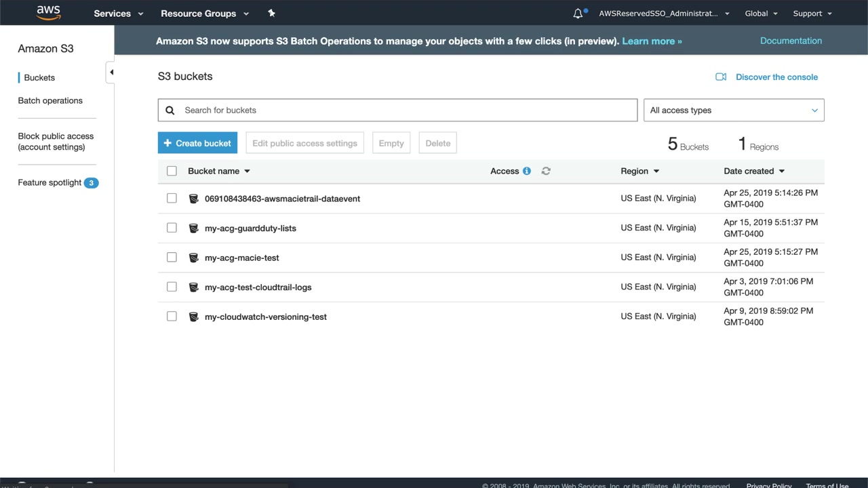
Task: Refresh the Access column
Action: click(546, 171)
